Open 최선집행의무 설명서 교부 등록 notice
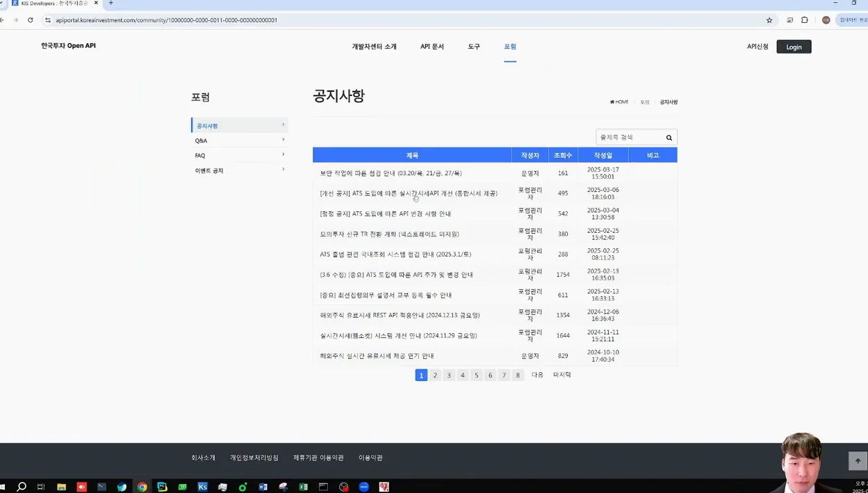Image resolution: width=868 pixels, height=493 pixels. click(386, 295)
